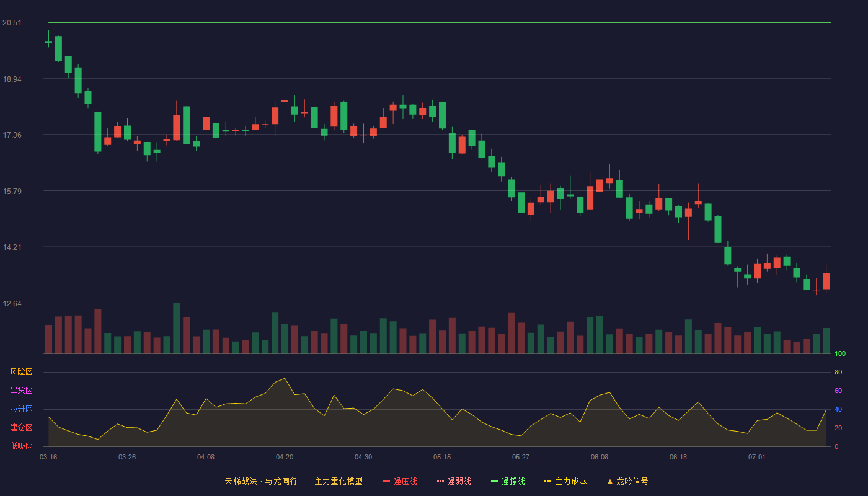The height and width of the screenshot is (496, 868).
Task: Click the 06-08 date label
Action: 600,457
